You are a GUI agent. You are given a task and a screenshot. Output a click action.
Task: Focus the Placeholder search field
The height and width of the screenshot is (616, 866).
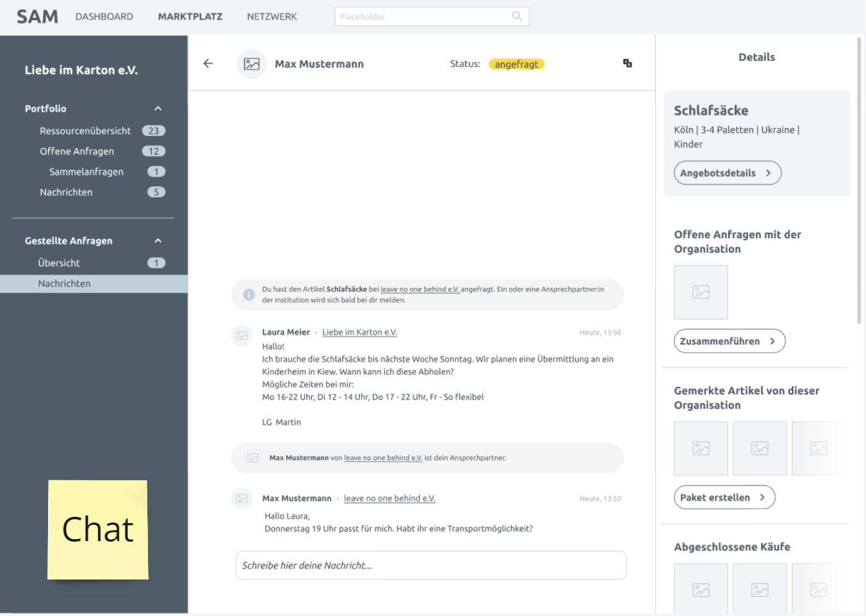(x=432, y=17)
